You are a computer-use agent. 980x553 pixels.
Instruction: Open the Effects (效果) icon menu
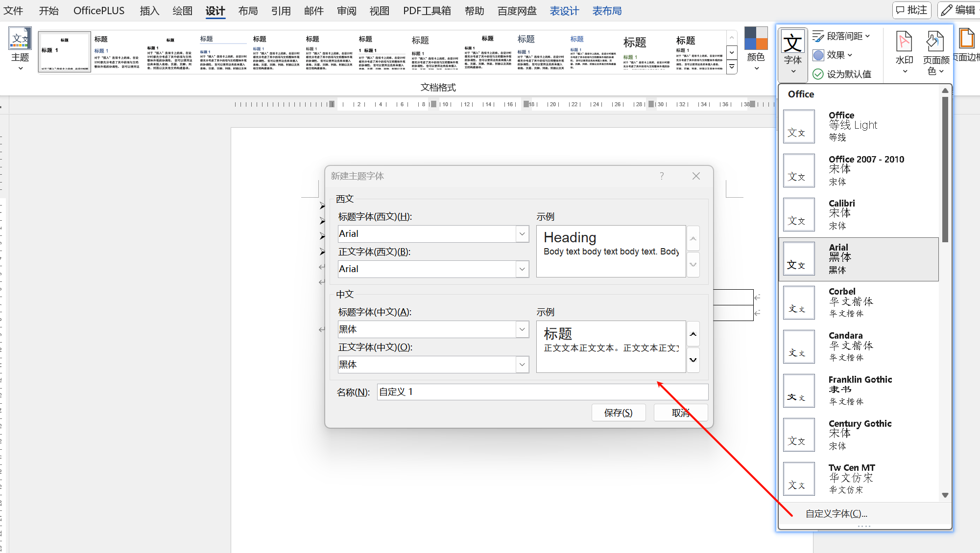pos(818,55)
